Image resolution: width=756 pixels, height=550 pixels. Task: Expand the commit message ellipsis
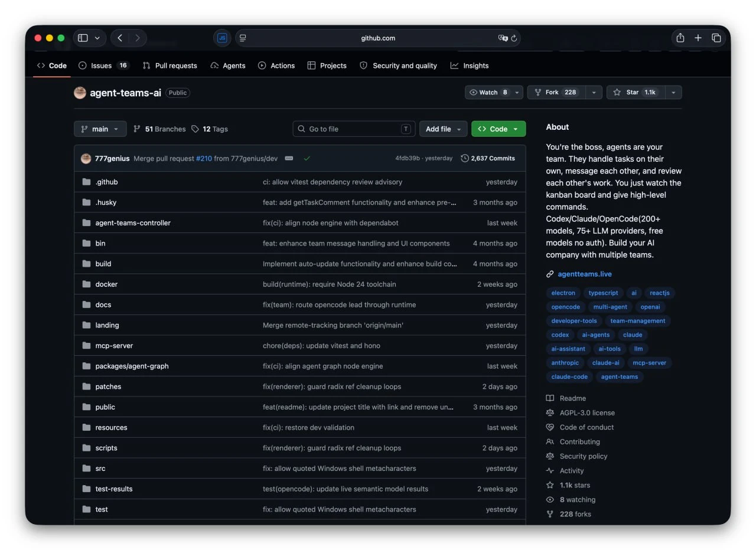tap(289, 158)
